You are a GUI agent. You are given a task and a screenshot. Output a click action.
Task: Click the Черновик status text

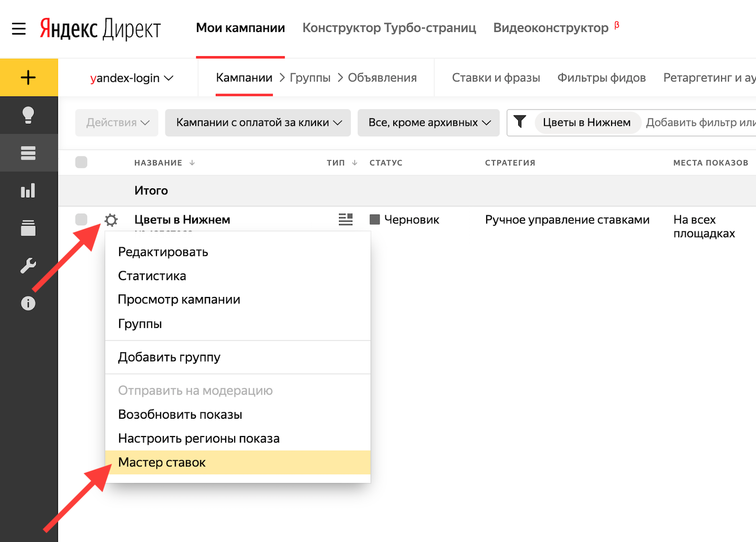pos(412,219)
